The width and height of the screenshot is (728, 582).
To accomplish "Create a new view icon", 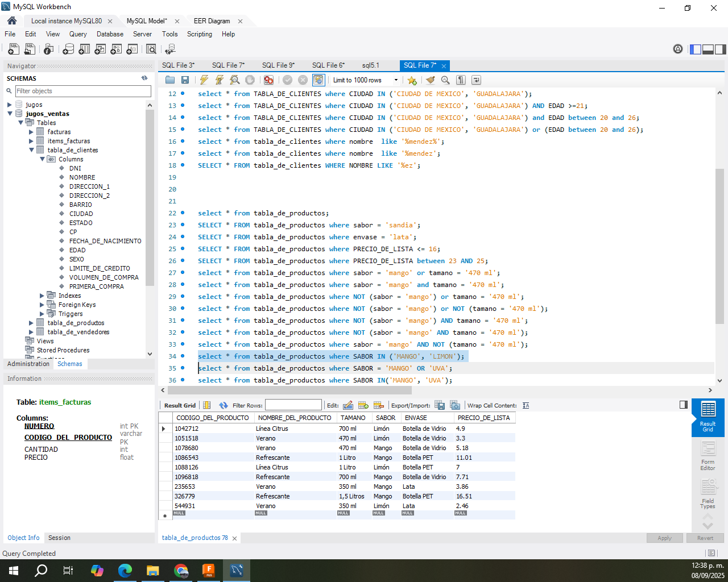I will pos(100,49).
